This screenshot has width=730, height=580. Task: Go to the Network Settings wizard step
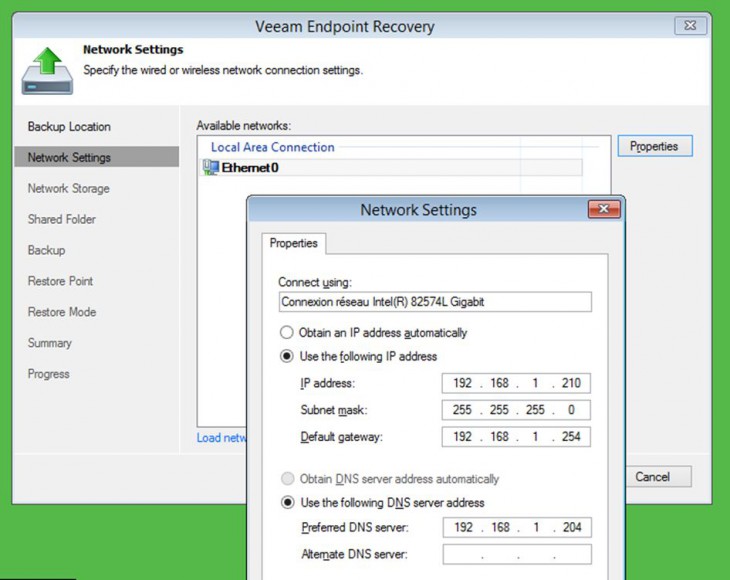point(97,157)
